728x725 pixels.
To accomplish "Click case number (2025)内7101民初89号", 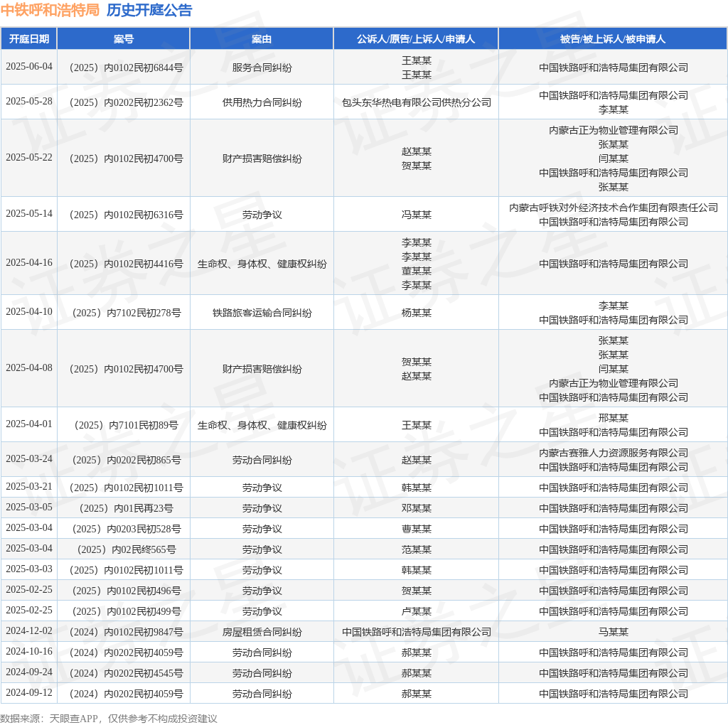I will click(x=126, y=425).
